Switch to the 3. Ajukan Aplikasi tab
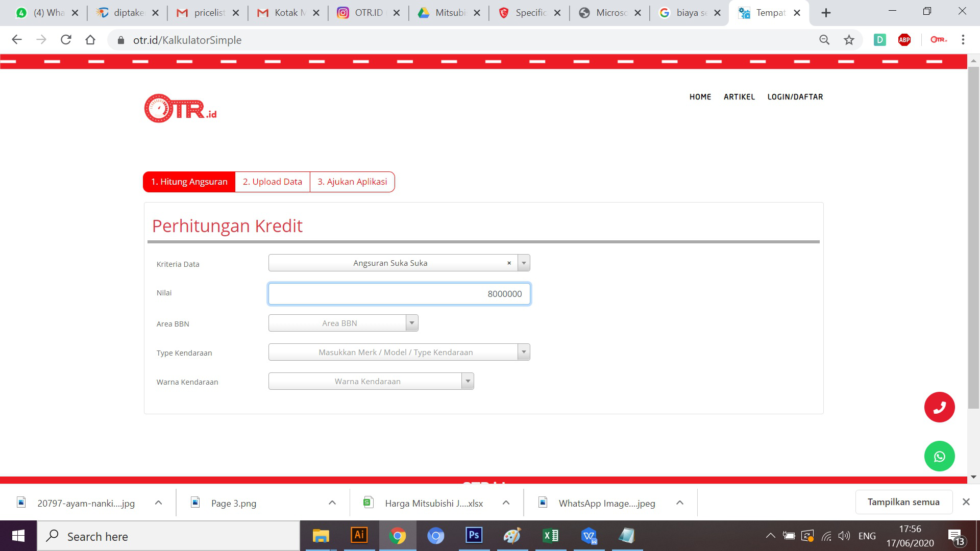Image resolution: width=980 pixels, height=551 pixels. (352, 182)
